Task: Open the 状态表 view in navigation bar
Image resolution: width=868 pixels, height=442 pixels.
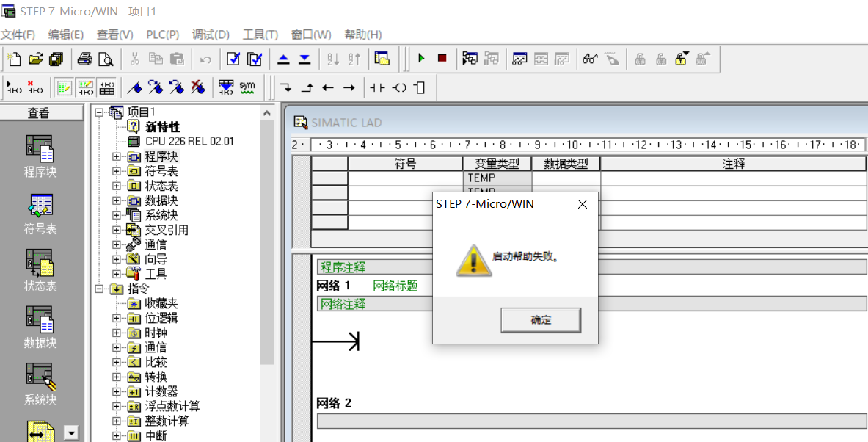Action: click(40, 271)
